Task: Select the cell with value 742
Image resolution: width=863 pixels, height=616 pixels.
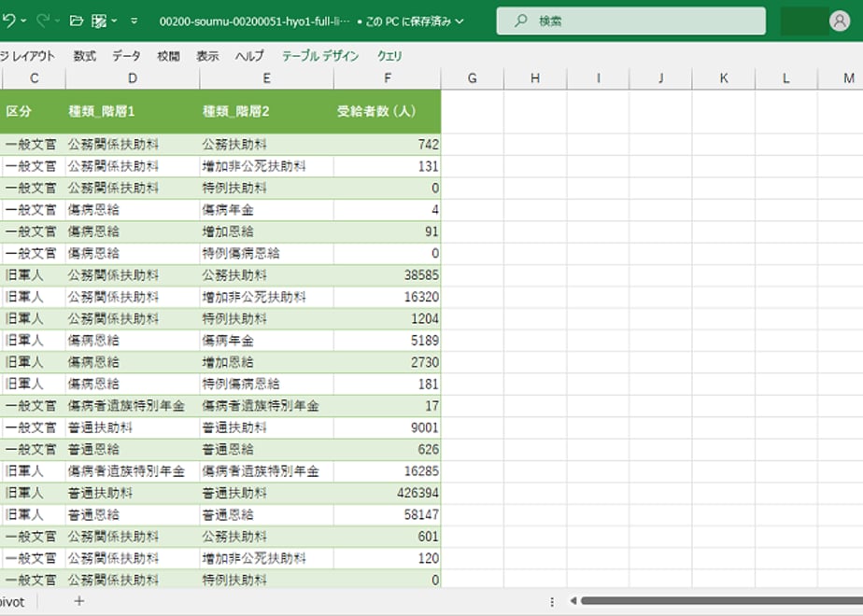Action: 388,145
